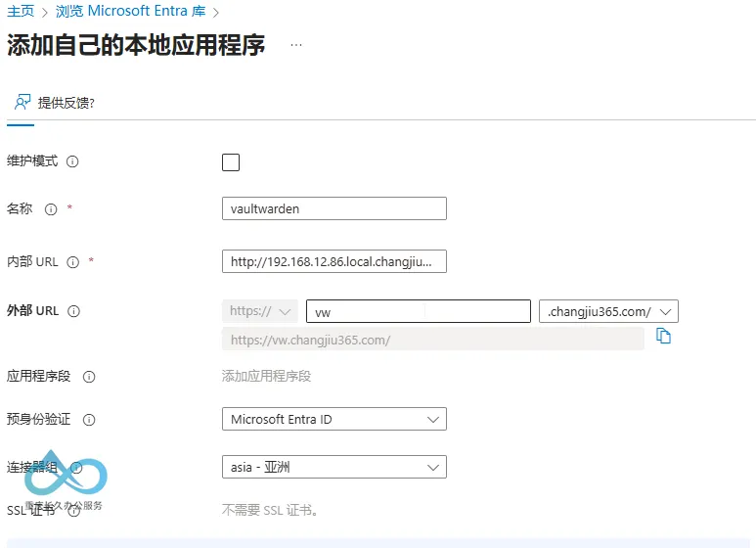Click the 名称 field containing vaultwarden

point(334,208)
